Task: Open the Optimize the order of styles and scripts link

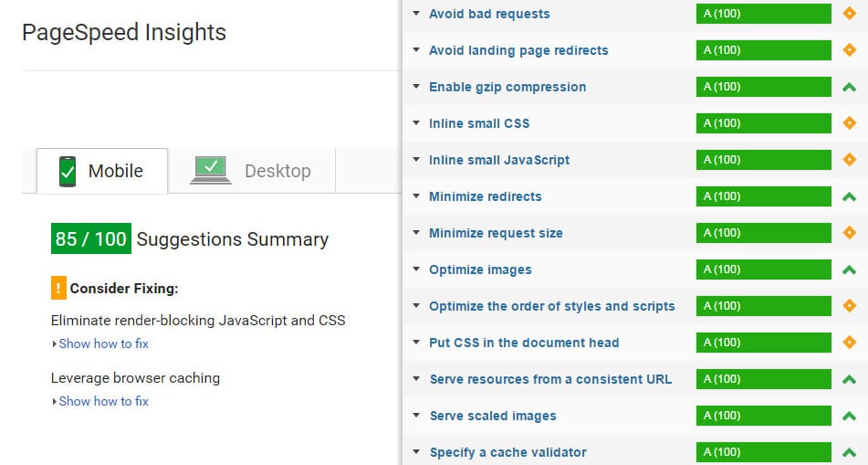Action: pyautogui.click(x=552, y=306)
